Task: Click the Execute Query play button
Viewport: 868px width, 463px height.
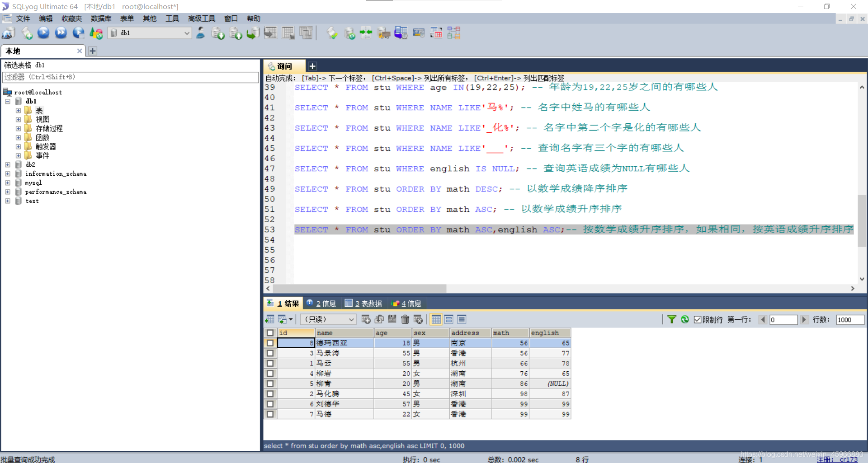Action: coord(43,33)
